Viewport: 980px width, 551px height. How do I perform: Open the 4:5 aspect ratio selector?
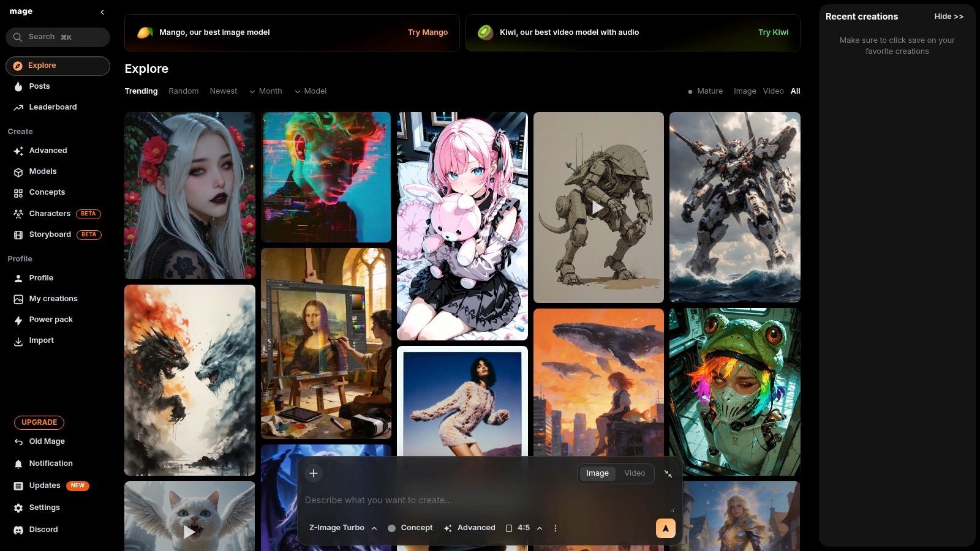[524, 528]
